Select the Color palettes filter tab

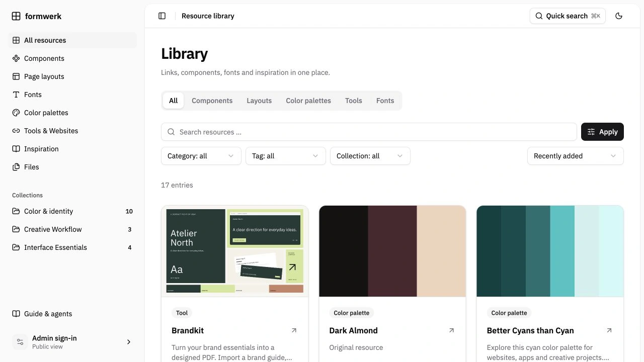[308, 101]
